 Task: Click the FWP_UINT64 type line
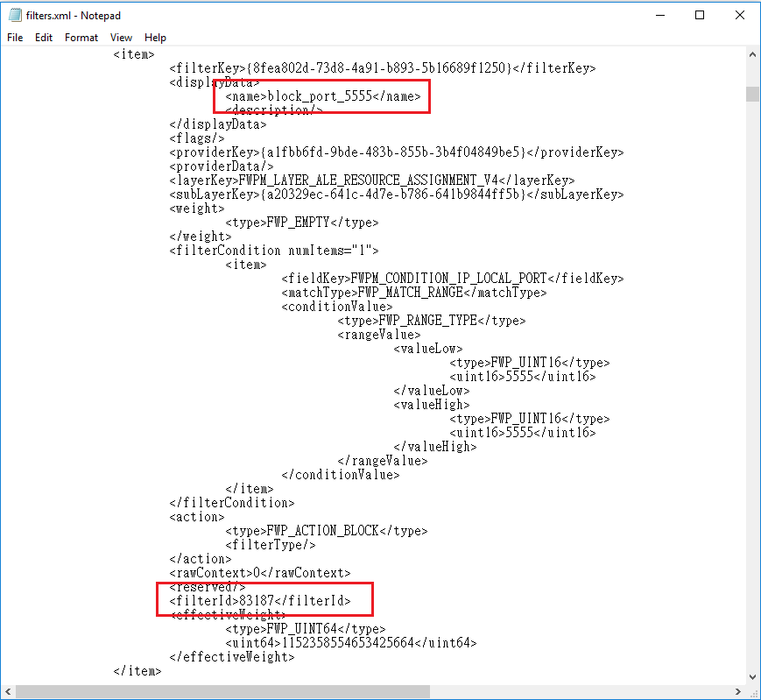pos(306,629)
